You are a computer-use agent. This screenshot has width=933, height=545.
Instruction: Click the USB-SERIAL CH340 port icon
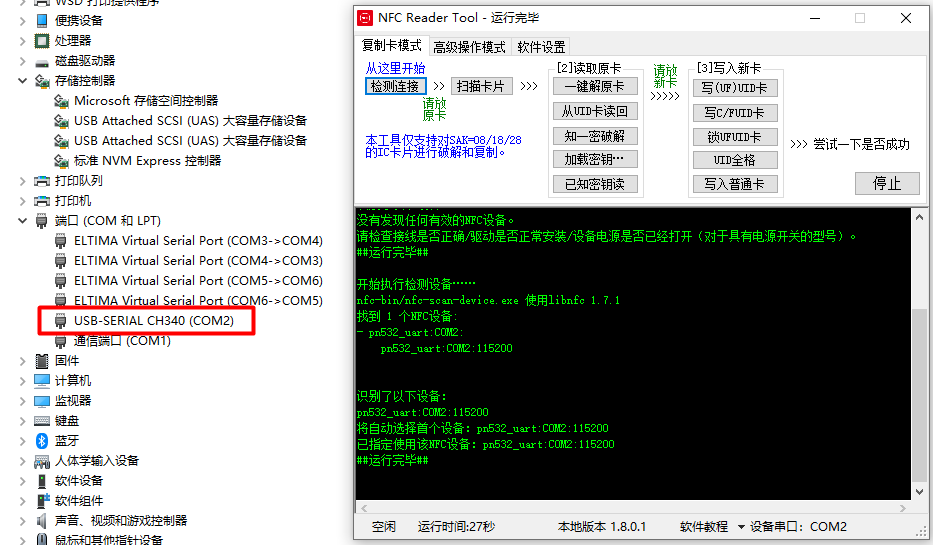[x=61, y=321]
